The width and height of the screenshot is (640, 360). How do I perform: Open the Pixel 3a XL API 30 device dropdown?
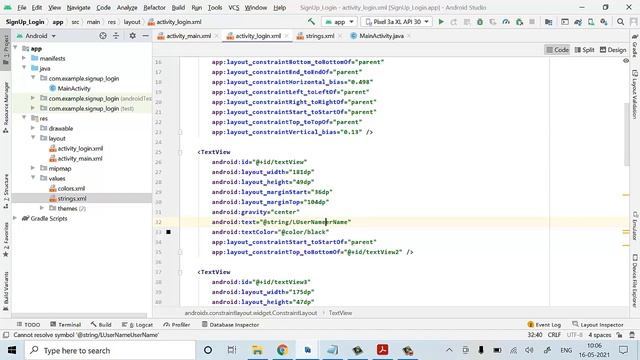(x=397, y=22)
